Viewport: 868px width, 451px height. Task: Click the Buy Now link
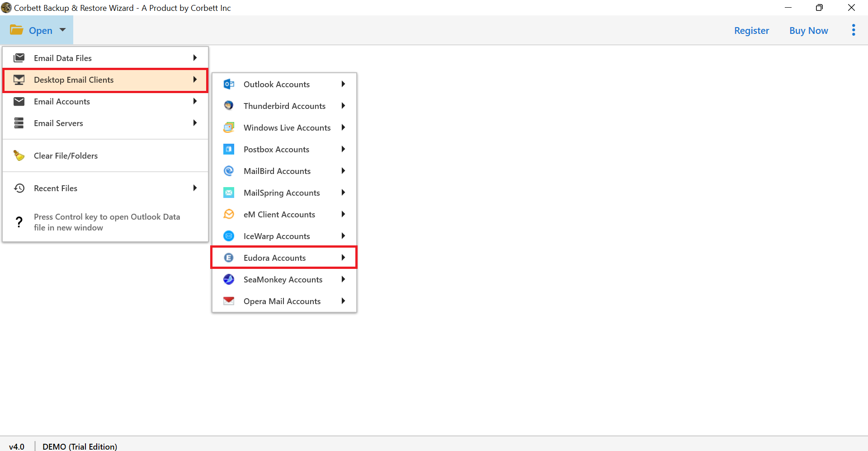tap(809, 30)
